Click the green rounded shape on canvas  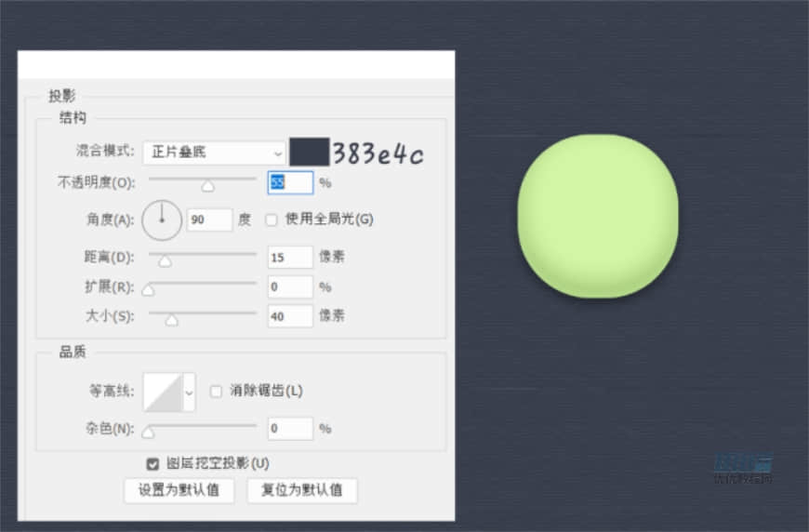click(x=598, y=216)
